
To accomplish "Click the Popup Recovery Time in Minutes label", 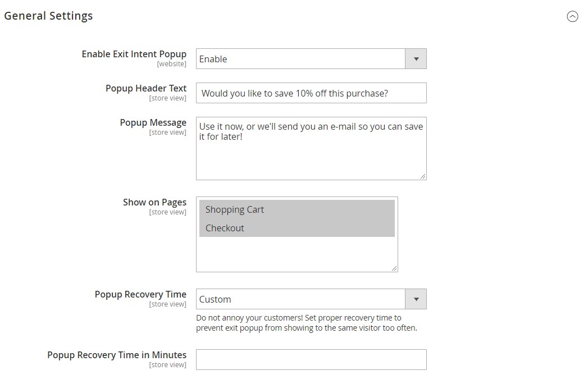I will (x=117, y=355).
